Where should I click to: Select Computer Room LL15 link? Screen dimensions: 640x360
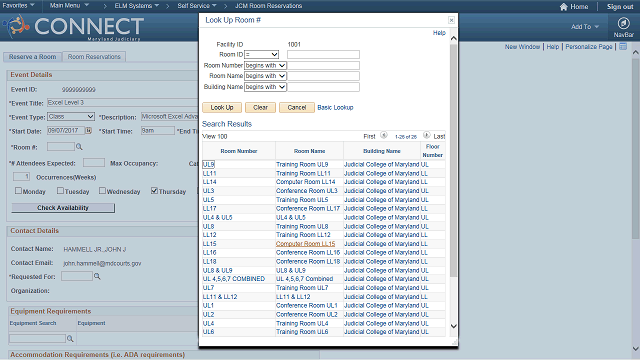(x=305, y=244)
